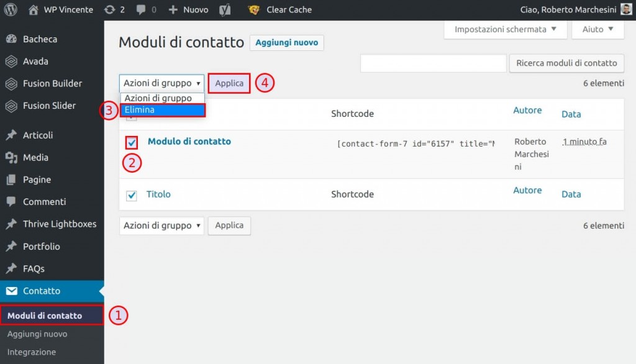636x364 pixels.
Task: Click the Bacheca dashboard icon
Action: [x=11, y=39]
